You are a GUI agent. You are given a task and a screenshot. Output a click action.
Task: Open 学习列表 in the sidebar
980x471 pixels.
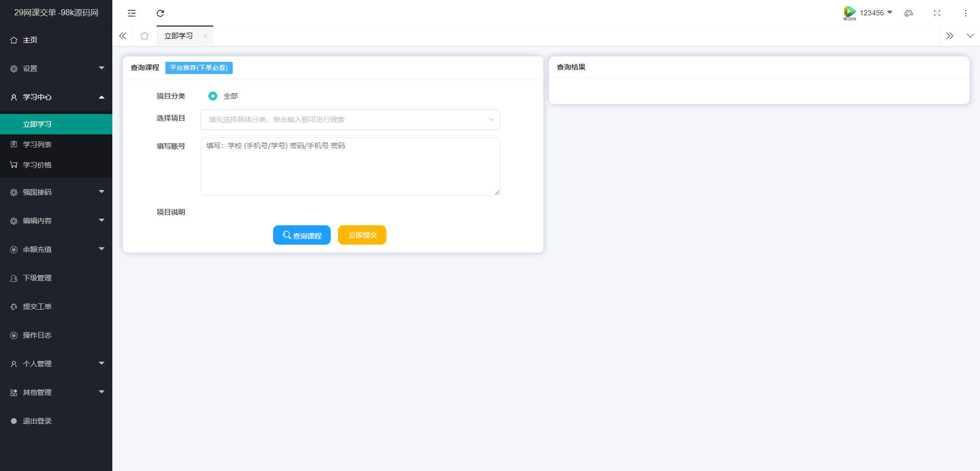37,145
